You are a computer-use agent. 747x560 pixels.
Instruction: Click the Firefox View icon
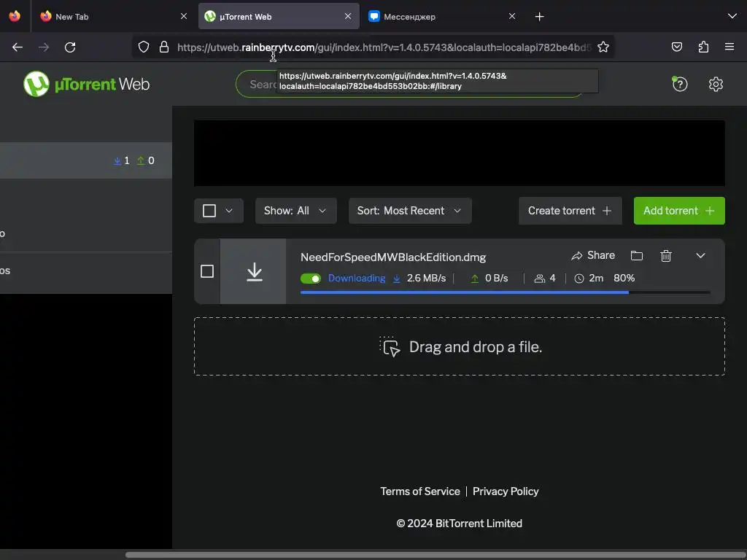(x=15, y=16)
